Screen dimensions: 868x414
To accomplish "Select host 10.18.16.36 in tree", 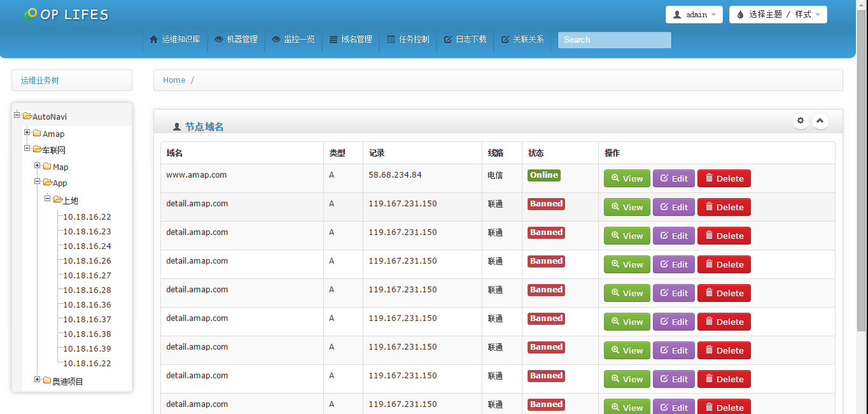I will (x=87, y=305).
